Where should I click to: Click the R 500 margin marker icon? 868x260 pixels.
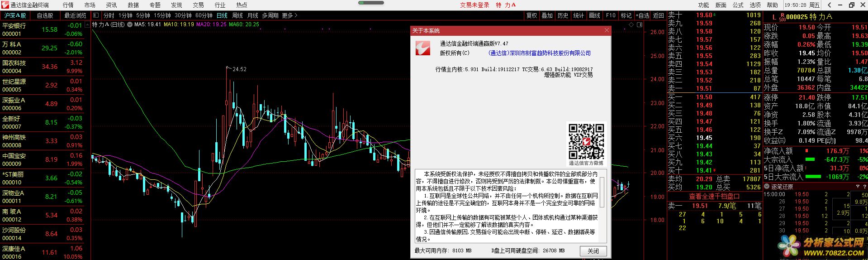click(782, 17)
